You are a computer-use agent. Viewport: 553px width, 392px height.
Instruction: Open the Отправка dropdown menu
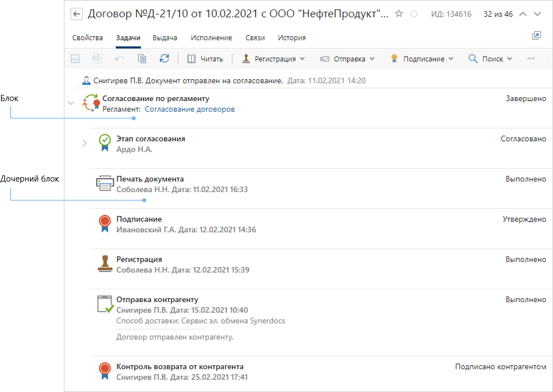(x=348, y=58)
